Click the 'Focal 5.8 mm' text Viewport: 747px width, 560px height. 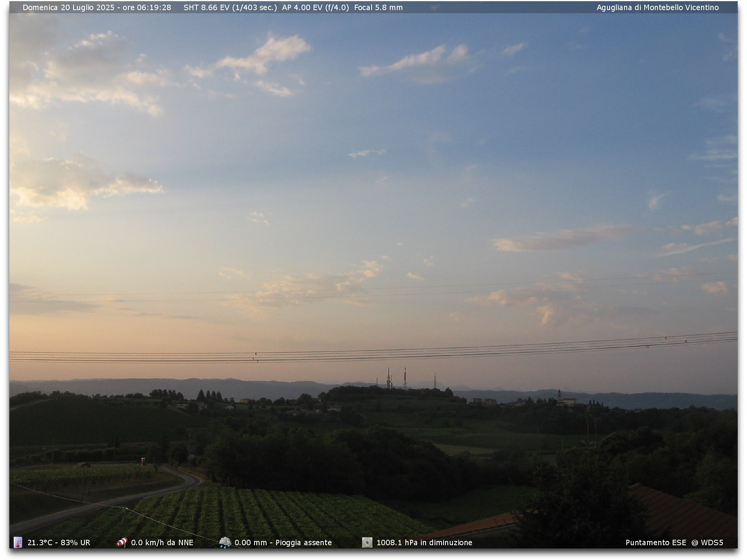point(379,7)
